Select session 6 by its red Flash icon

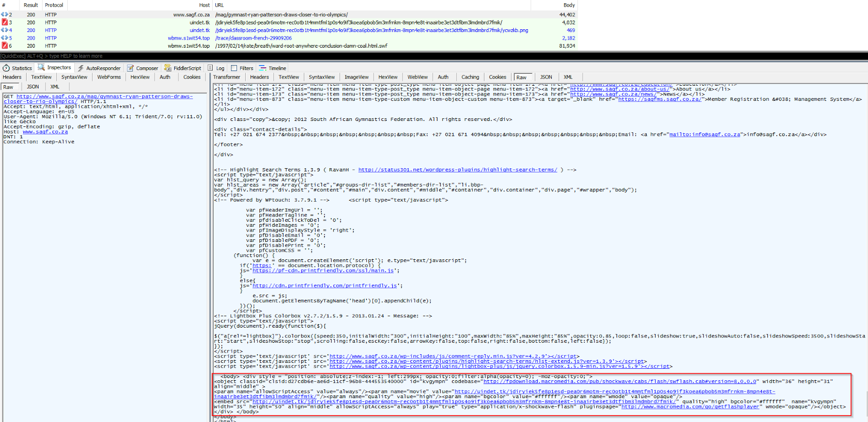4,46
